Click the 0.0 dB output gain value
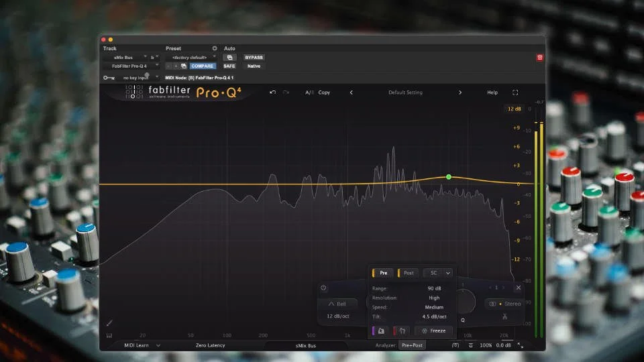The width and height of the screenshot is (644, 362). 504,346
